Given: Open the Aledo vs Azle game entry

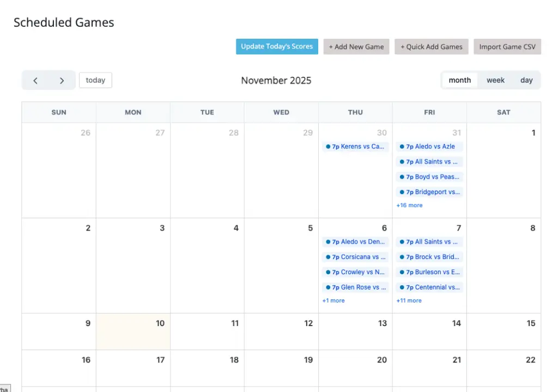Looking at the screenshot, I should (x=429, y=146).
